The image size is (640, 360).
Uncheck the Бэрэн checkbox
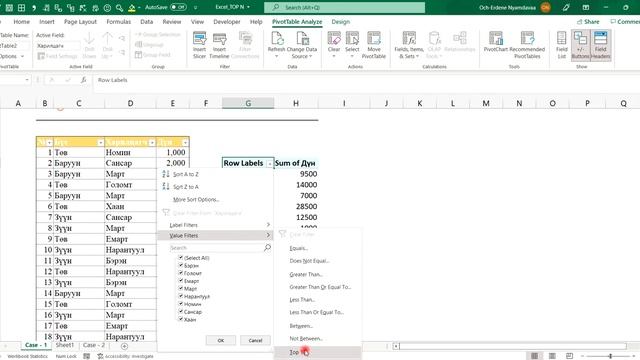[x=181, y=265]
